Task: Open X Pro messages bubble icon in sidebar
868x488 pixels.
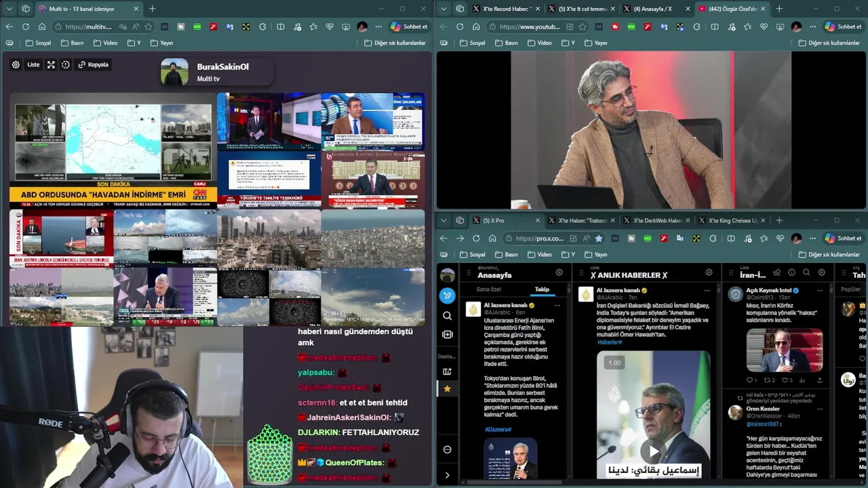Action: point(447,449)
